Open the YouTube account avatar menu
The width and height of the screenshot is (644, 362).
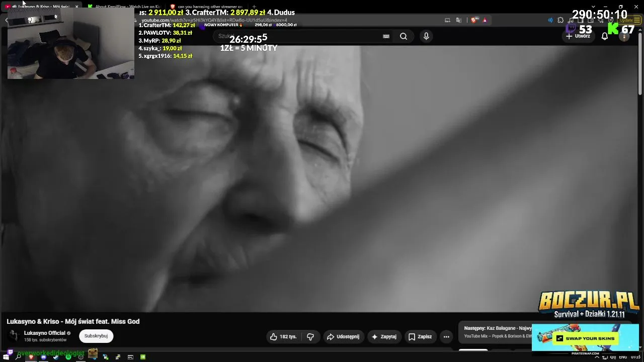point(624,36)
